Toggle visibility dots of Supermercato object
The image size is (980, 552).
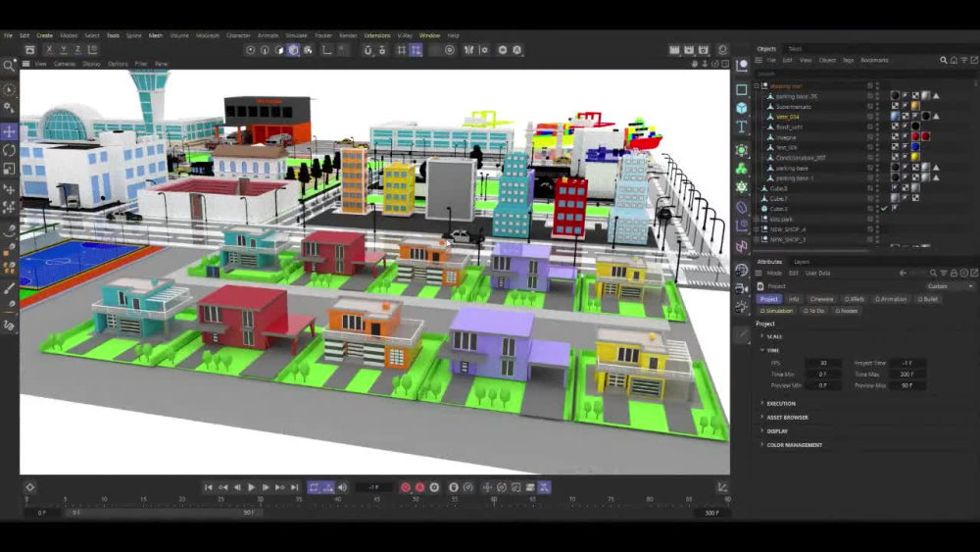[877, 107]
